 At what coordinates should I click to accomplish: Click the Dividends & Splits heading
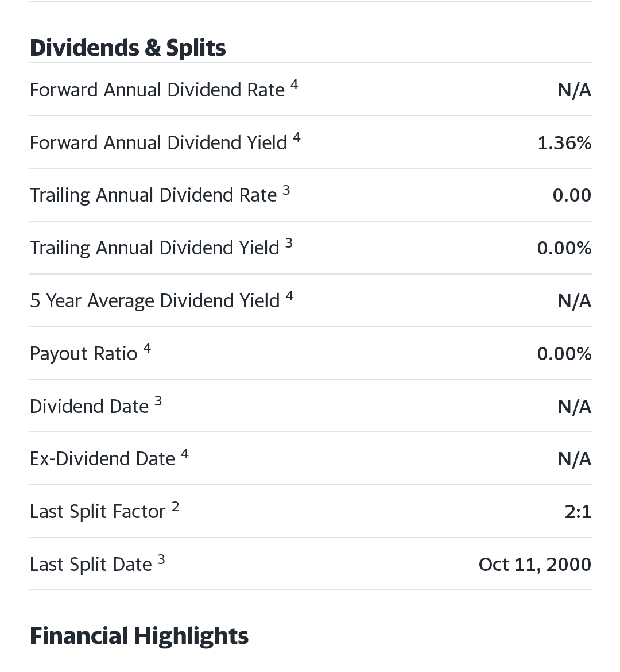(x=127, y=48)
